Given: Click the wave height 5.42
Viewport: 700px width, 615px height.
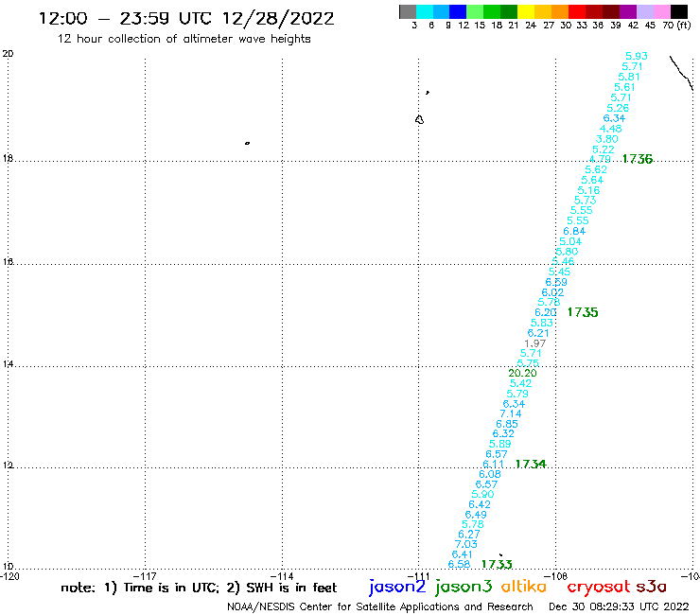Looking at the screenshot, I should (x=521, y=383).
